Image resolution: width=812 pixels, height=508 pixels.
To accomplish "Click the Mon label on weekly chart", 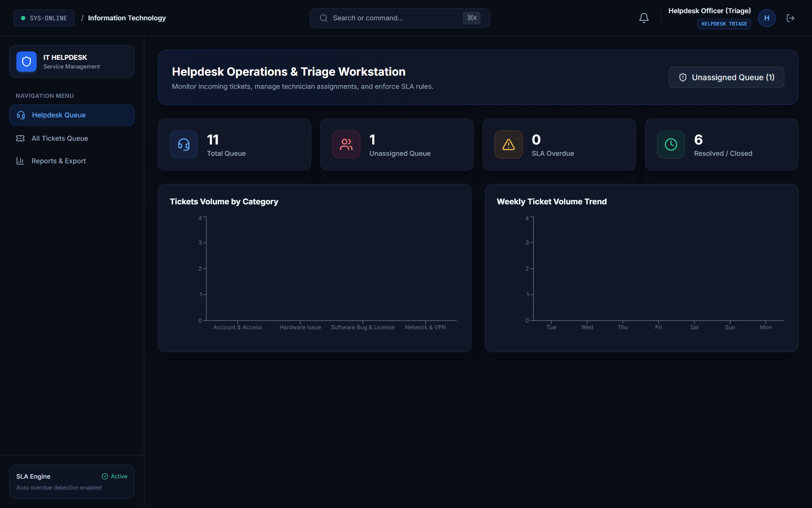I will tap(766, 327).
